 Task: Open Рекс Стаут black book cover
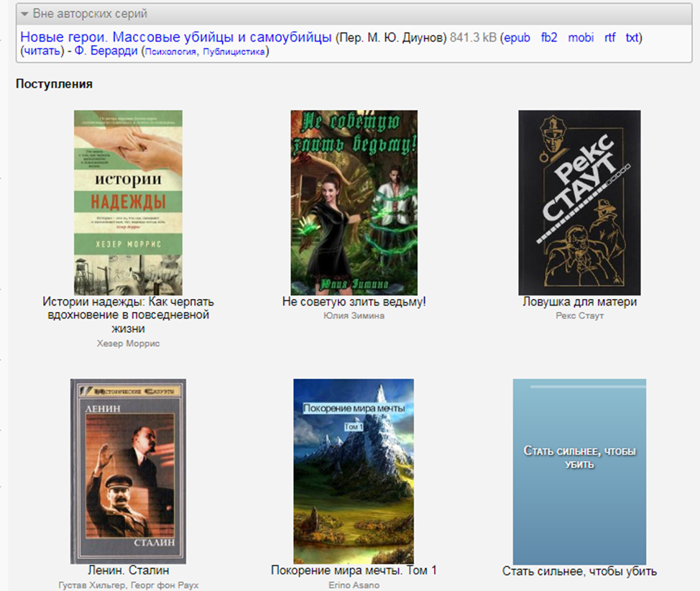[579, 202]
